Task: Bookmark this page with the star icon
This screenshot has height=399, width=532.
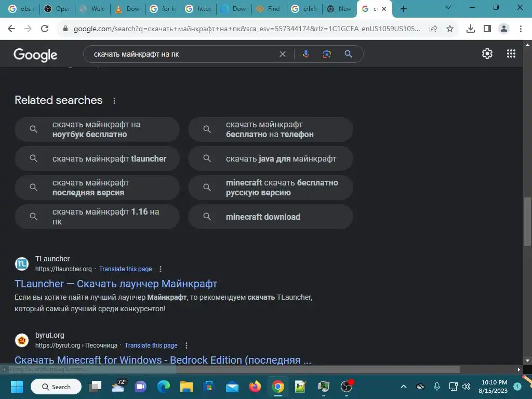Action: pyautogui.click(x=450, y=29)
